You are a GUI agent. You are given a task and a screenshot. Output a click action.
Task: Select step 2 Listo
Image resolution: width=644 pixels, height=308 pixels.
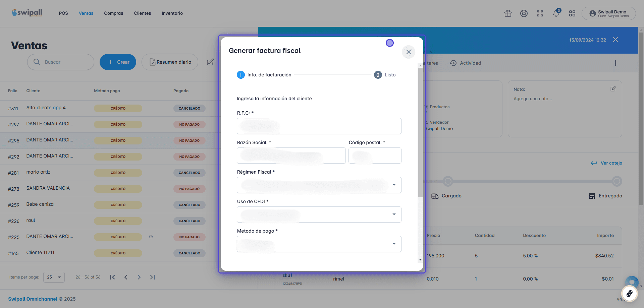385,75
